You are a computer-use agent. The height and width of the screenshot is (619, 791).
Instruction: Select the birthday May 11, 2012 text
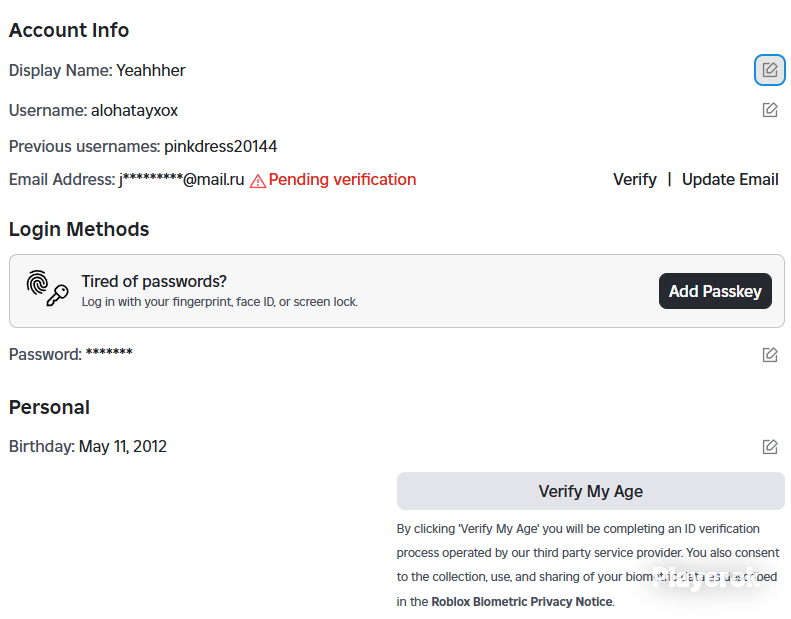(x=123, y=446)
